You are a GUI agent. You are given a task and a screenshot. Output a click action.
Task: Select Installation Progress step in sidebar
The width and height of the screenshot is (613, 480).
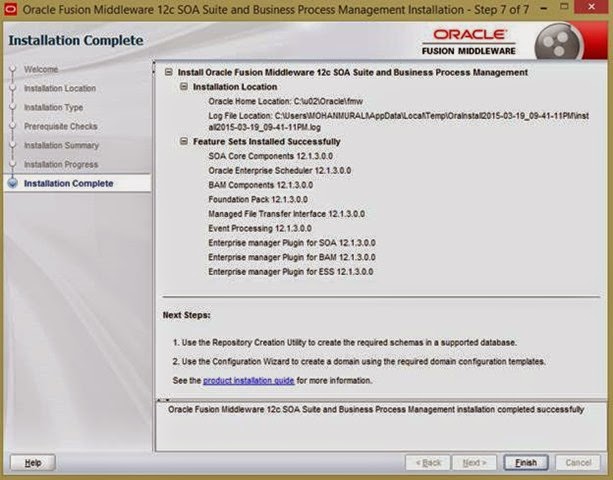pos(61,164)
